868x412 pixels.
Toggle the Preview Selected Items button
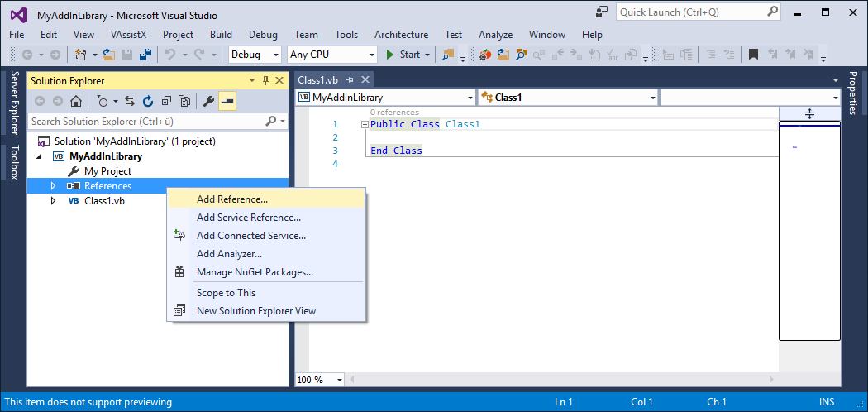pos(227,101)
